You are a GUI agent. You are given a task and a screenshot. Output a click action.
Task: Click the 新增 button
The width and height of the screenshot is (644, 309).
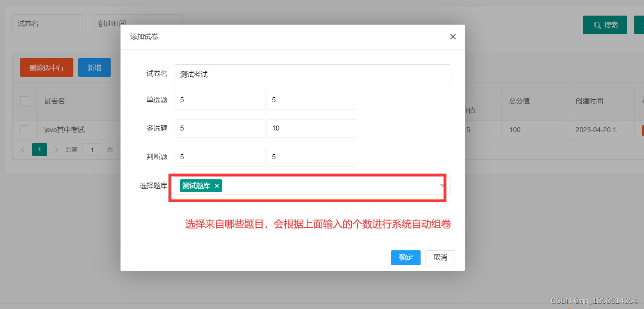pos(94,68)
